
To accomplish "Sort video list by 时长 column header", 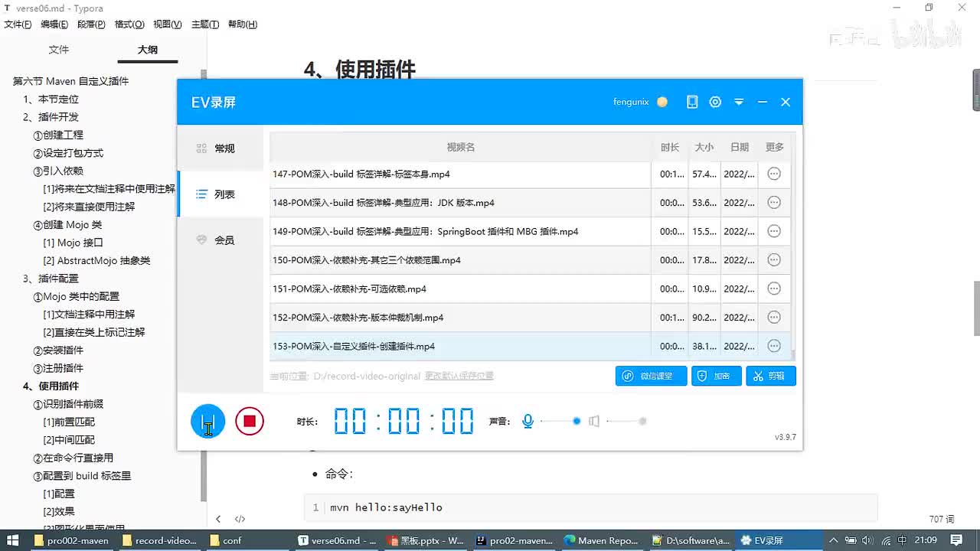I will tap(670, 147).
